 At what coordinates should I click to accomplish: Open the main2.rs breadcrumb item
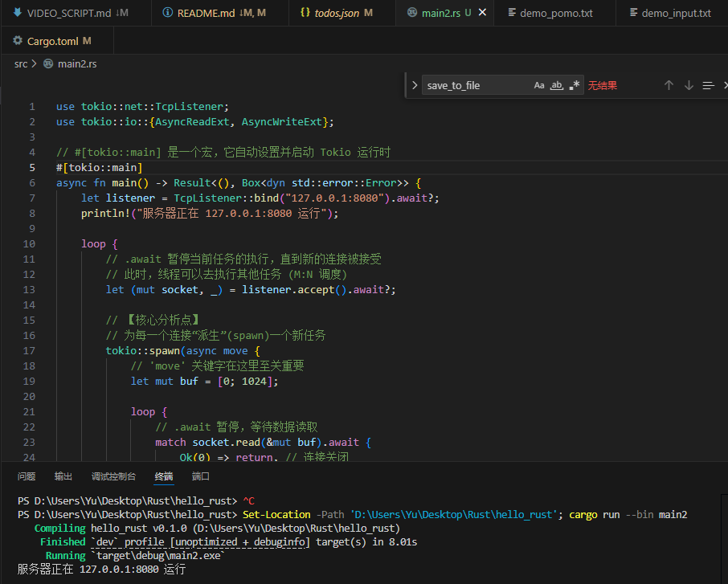tap(77, 63)
